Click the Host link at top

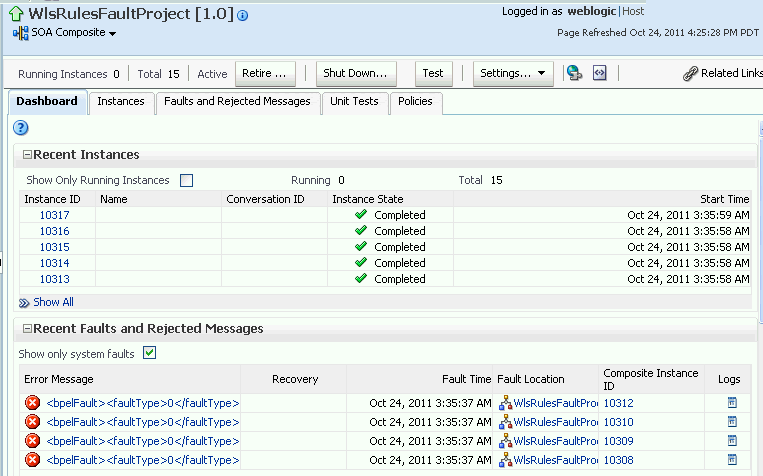[x=633, y=11]
